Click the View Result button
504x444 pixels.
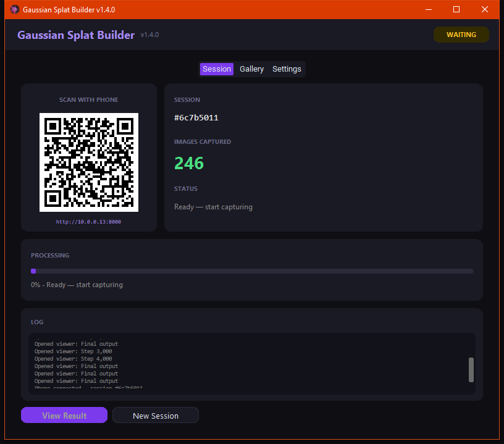(x=64, y=416)
